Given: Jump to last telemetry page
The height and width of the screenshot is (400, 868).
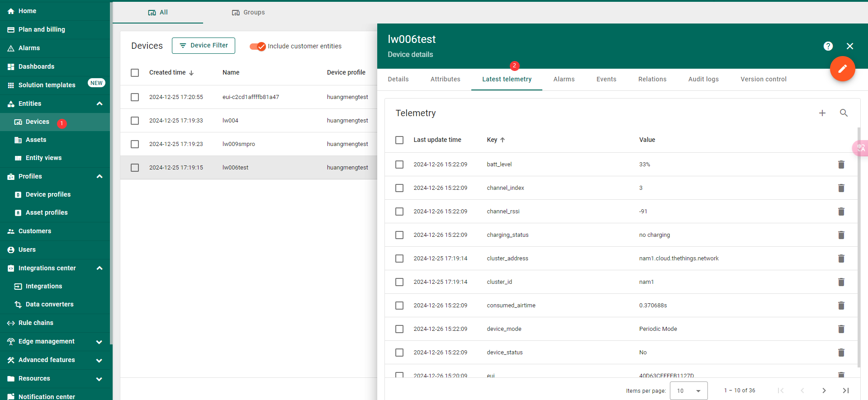Looking at the screenshot, I should [845, 391].
